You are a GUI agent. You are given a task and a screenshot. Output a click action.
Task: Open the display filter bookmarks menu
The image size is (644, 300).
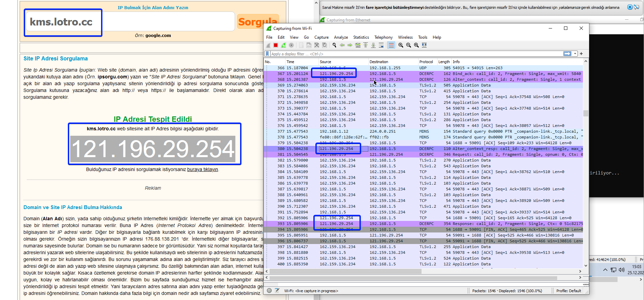tap(268, 54)
